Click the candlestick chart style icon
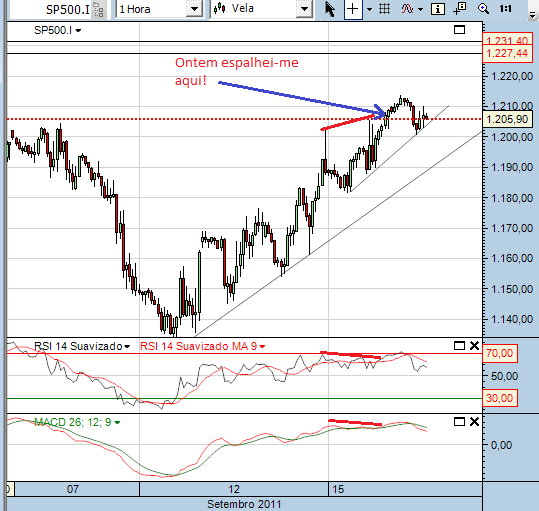 pos(219,9)
